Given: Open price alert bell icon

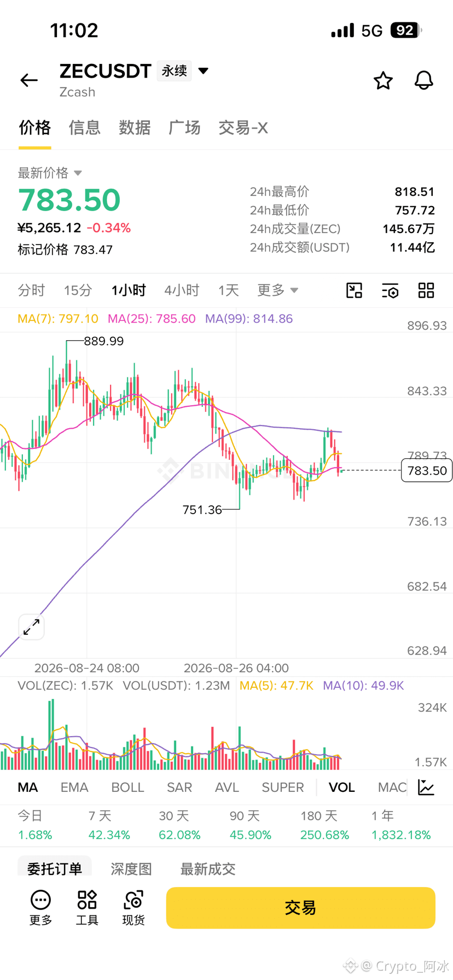Looking at the screenshot, I should click(x=423, y=80).
